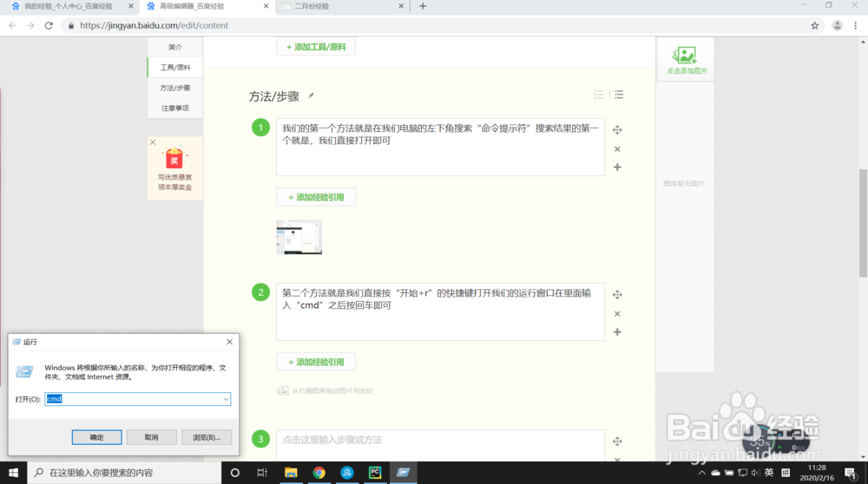Select Run dialog taskbar icon
Viewport: 868px width, 484px height.
tap(403, 473)
